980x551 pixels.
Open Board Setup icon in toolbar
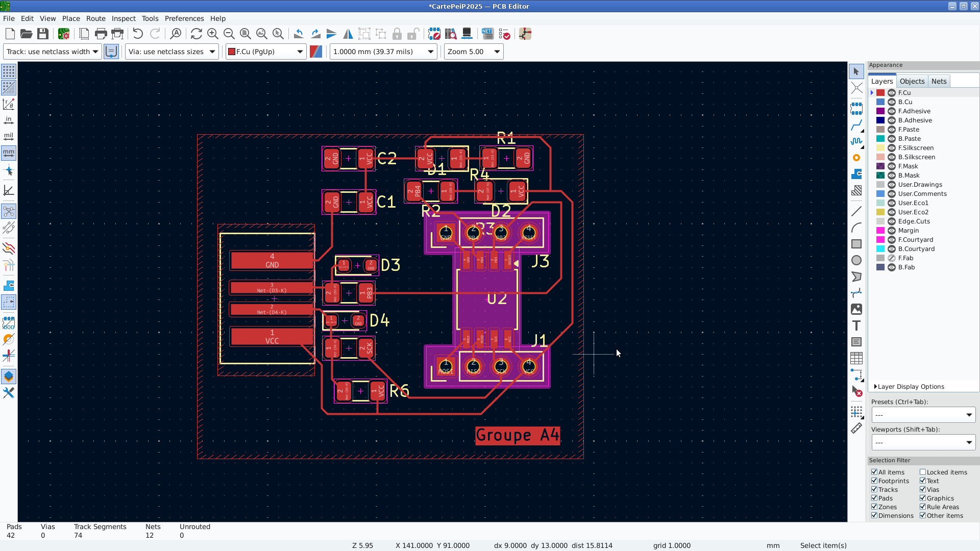tap(64, 34)
